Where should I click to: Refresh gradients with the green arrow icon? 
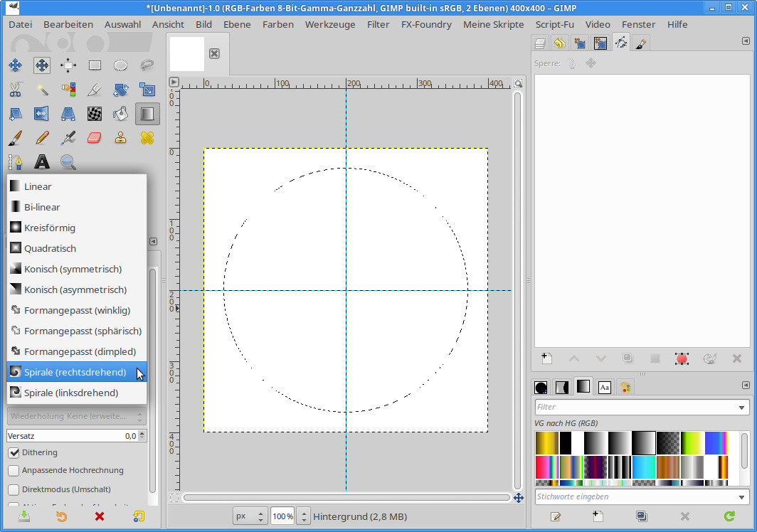point(729,516)
